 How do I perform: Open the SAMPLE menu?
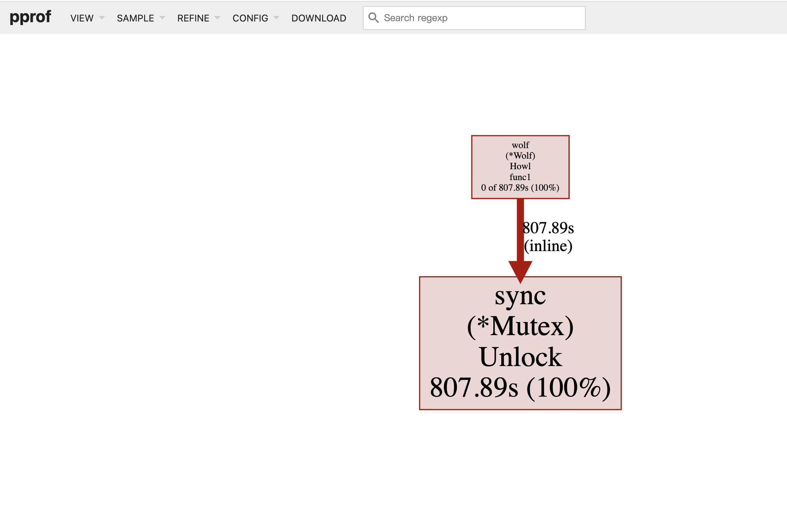coord(135,18)
